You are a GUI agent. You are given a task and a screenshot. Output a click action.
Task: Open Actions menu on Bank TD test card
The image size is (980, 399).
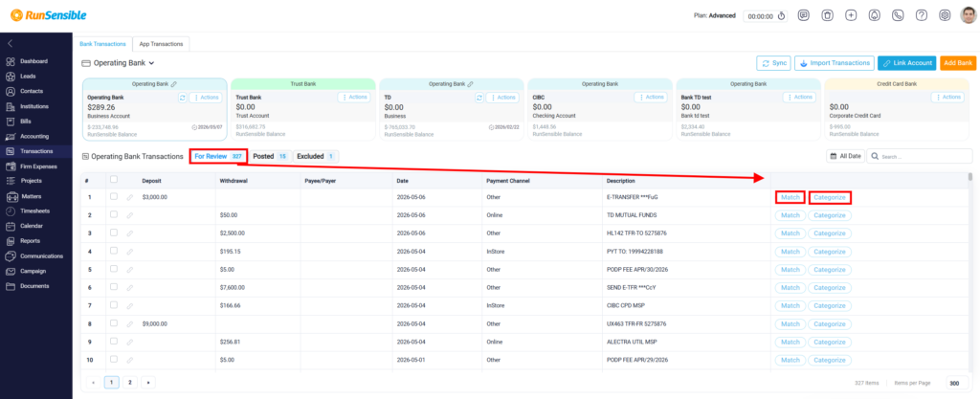[x=799, y=98]
